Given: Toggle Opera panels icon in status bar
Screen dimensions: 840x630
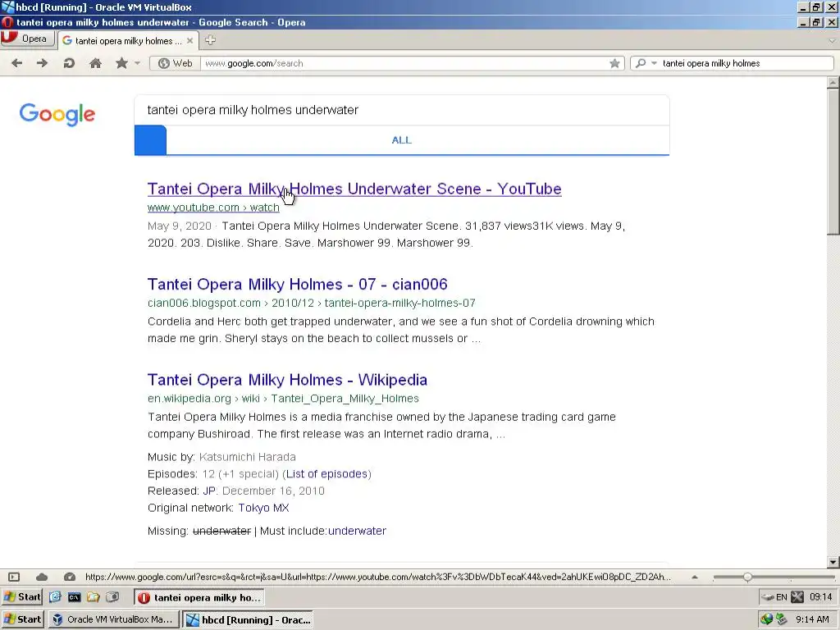Looking at the screenshot, I should 14,577.
